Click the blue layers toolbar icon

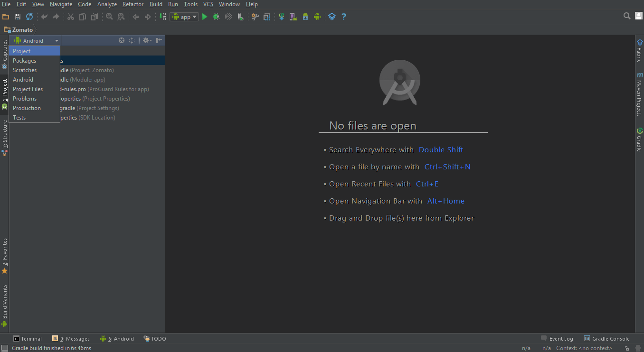[332, 17]
